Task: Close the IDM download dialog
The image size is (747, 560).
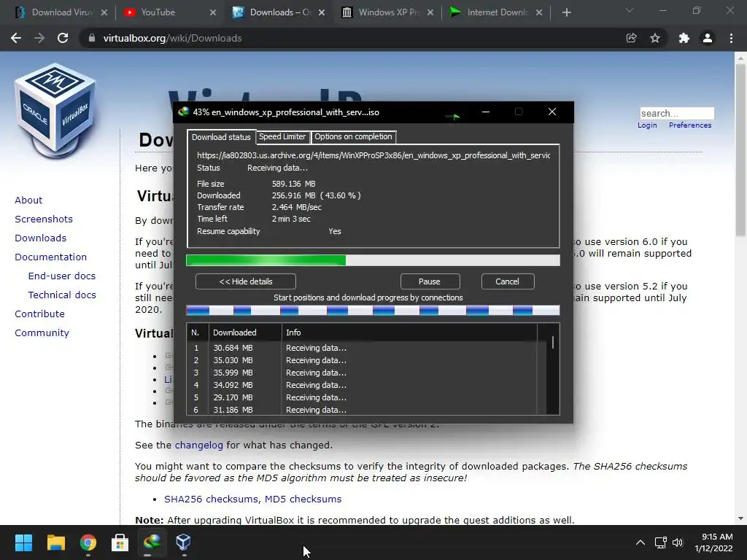Action: coord(552,112)
